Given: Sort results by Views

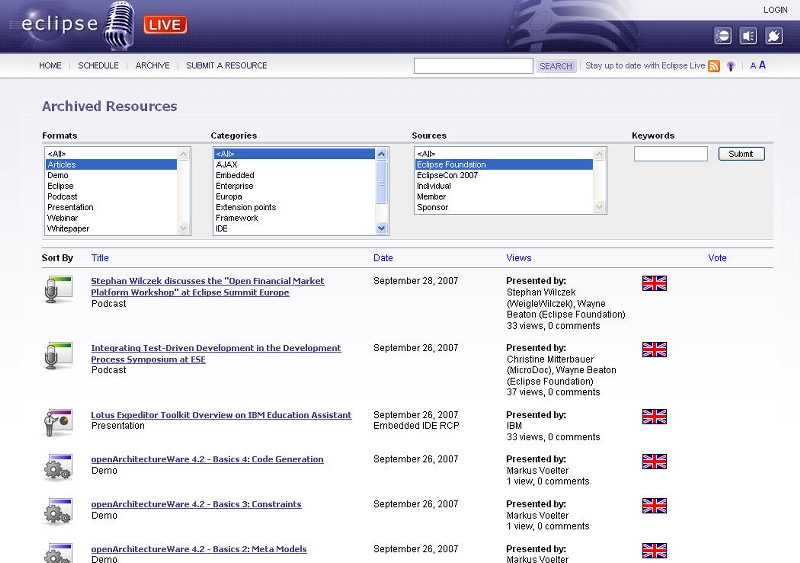Looking at the screenshot, I should point(519,258).
